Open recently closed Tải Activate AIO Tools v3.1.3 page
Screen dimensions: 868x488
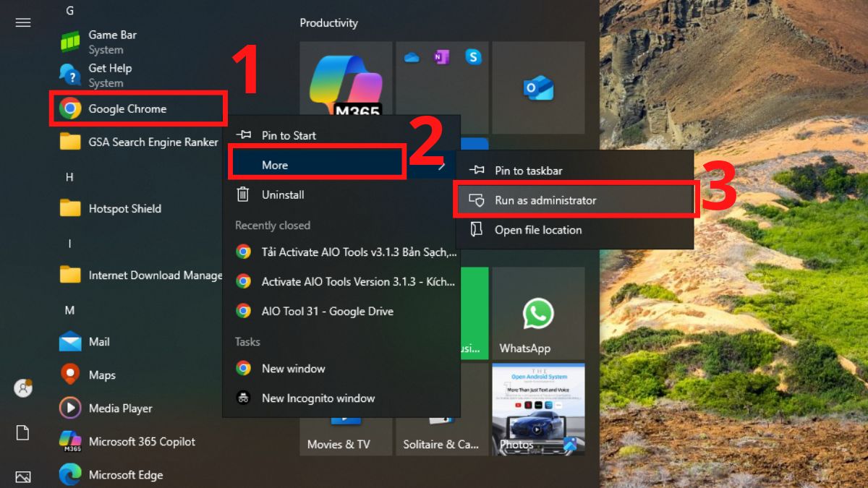click(341, 252)
